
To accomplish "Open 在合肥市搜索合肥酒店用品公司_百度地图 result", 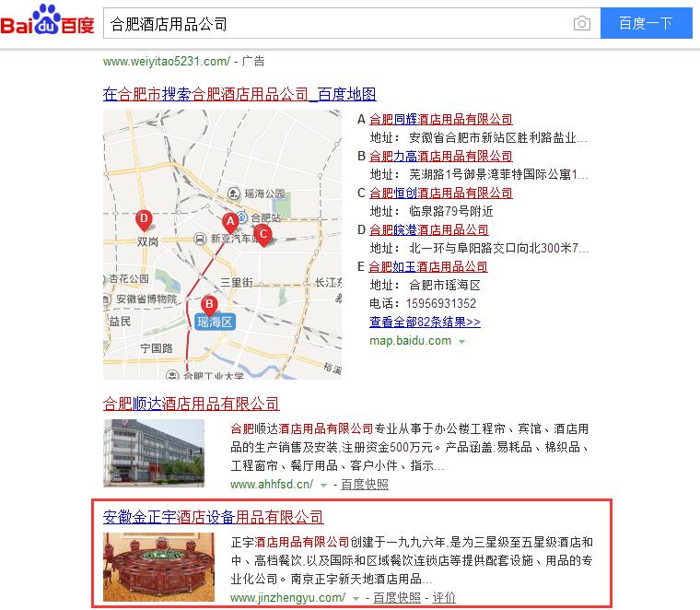I will [239, 94].
